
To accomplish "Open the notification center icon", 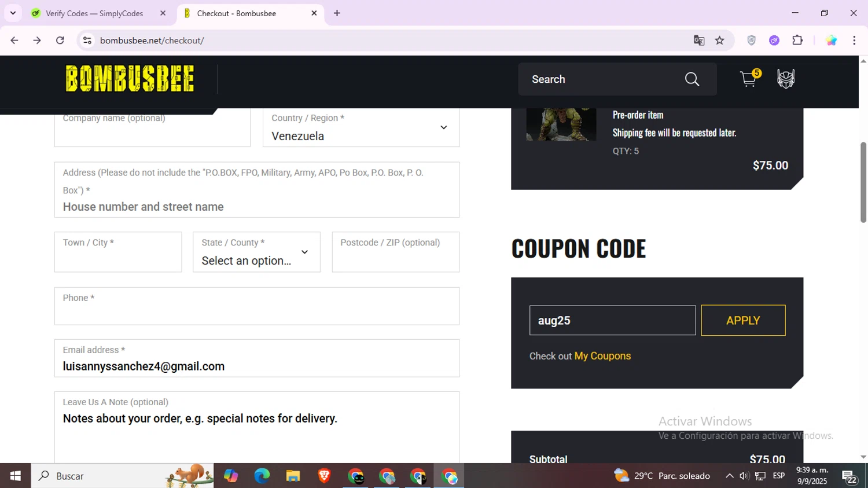I will [849, 476].
